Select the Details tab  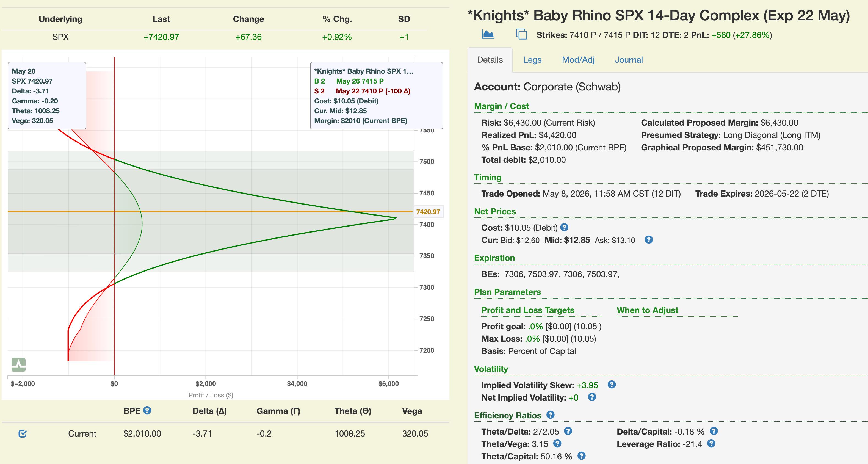[490, 60]
